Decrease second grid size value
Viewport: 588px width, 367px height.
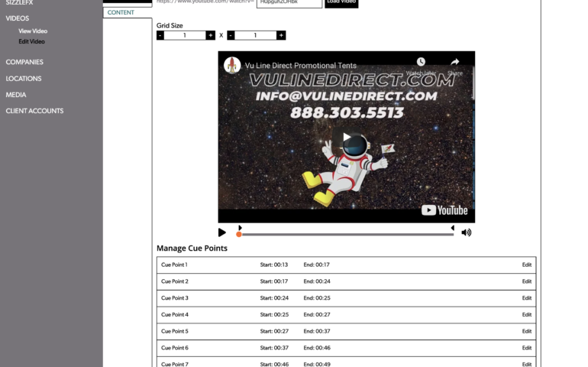pyautogui.click(x=231, y=35)
